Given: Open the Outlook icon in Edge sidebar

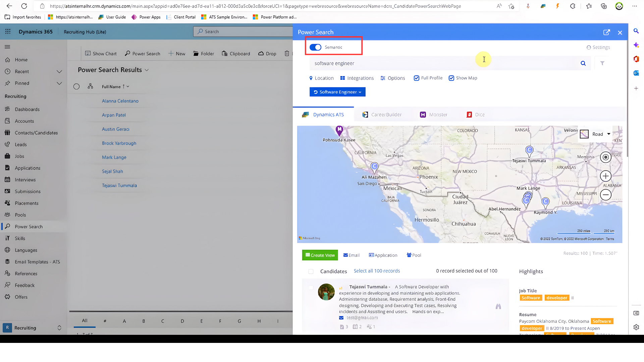Looking at the screenshot, I should point(636,73).
